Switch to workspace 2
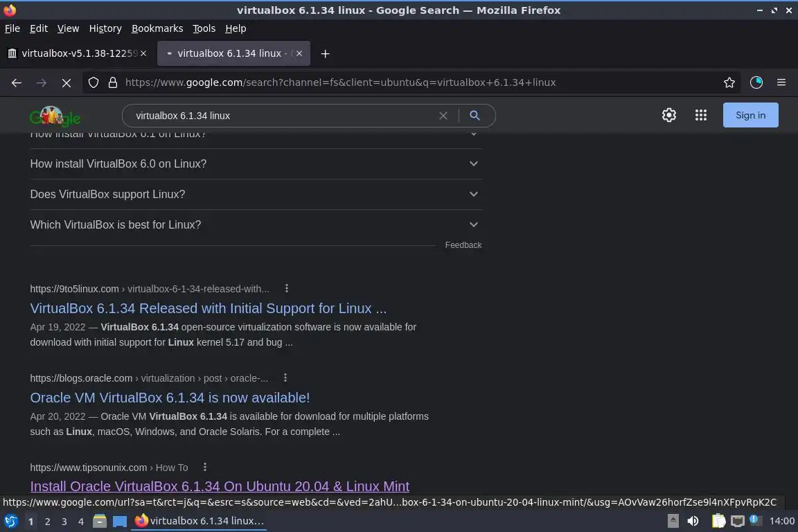Screen dimensions: 798x532 pos(48,522)
